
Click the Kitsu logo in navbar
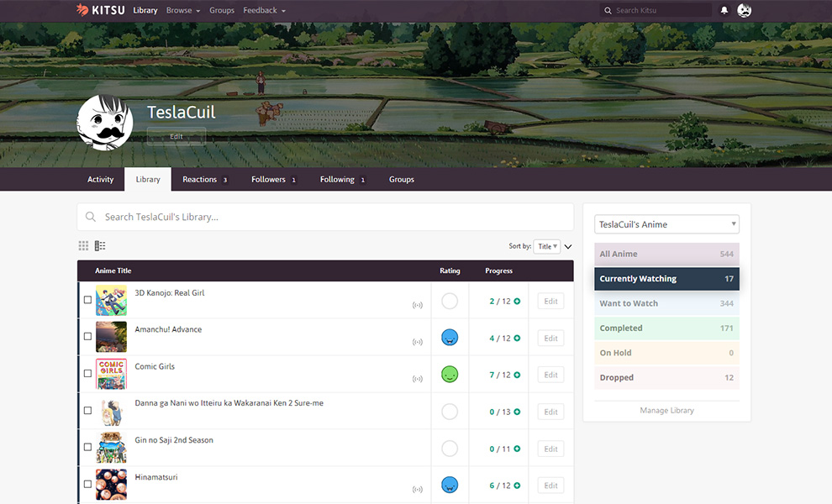[x=101, y=10]
